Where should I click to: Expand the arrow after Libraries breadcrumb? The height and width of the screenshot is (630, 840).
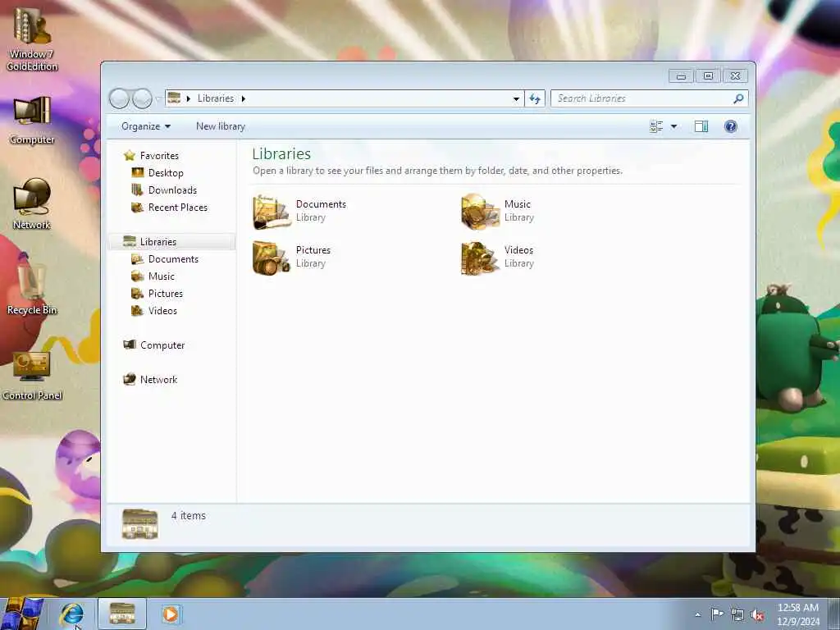pyautogui.click(x=243, y=98)
